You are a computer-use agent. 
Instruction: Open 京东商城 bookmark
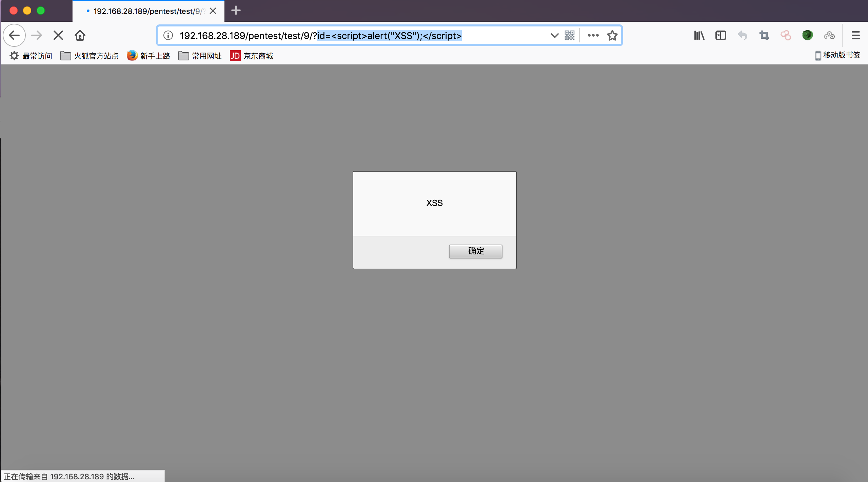point(252,56)
